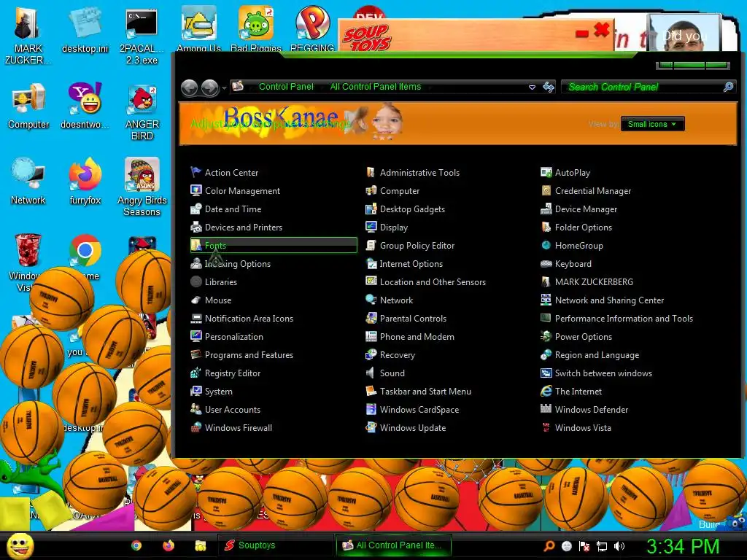Expand recent pages arrow beside Forward button
The height and width of the screenshot is (560, 747).
click(x=224, y=87)
